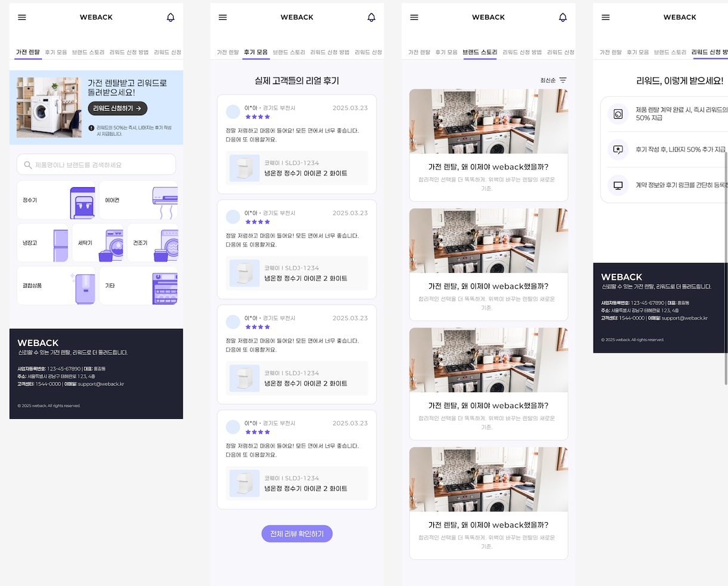Image resolution: width=728 pixels, height=586 pixels.
Task: Click the heading 리워드, 이렇게 받으세요!
Action: click(x=680, y=81)
